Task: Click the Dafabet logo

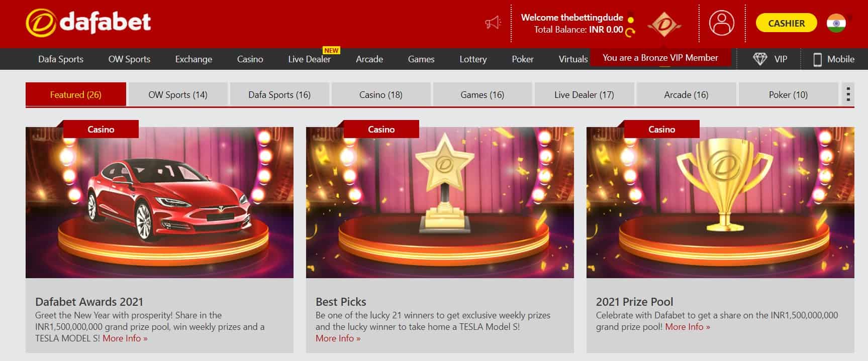Action: [88, 23]
